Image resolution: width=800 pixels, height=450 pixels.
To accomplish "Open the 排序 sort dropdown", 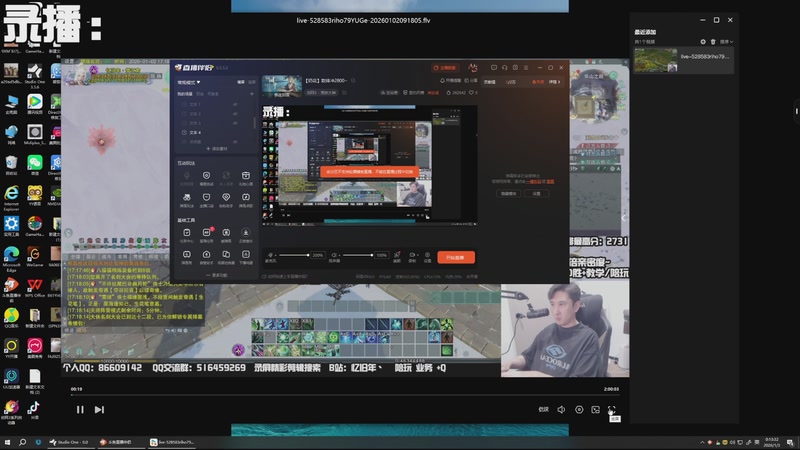I will coord(727,42).
